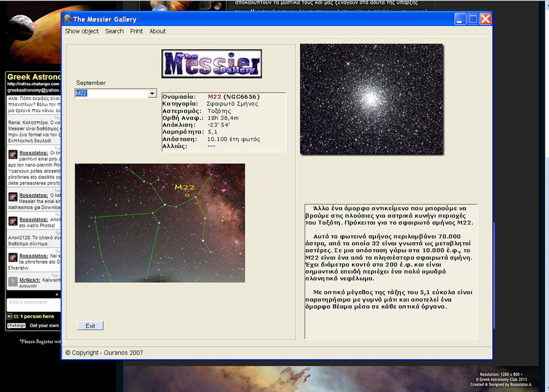Minimize the Messier Gallery window
549x392 pixels.
(x=460, y=19)
